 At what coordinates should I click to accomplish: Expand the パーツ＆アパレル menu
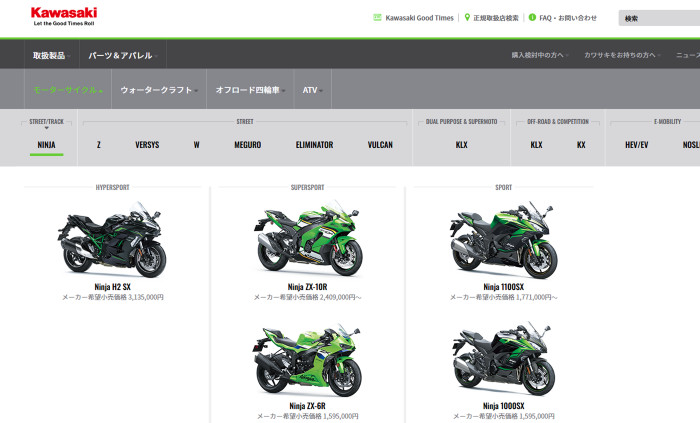point(122,55)
